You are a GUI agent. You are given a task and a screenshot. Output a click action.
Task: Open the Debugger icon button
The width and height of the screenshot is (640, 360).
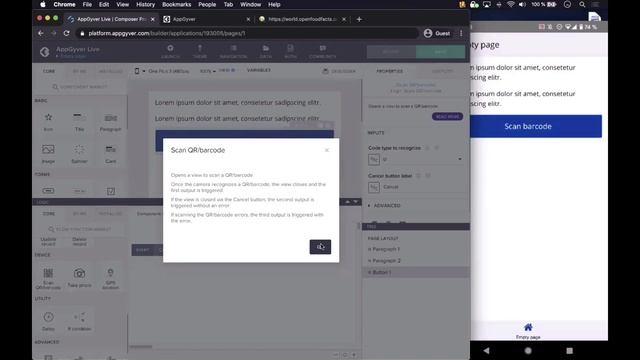[x=339, y=71]
